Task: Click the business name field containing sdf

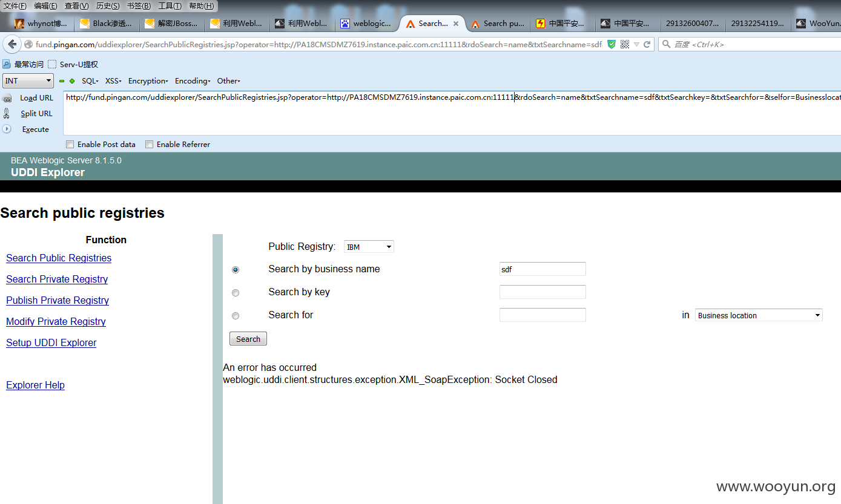Action: pos(543,269)
